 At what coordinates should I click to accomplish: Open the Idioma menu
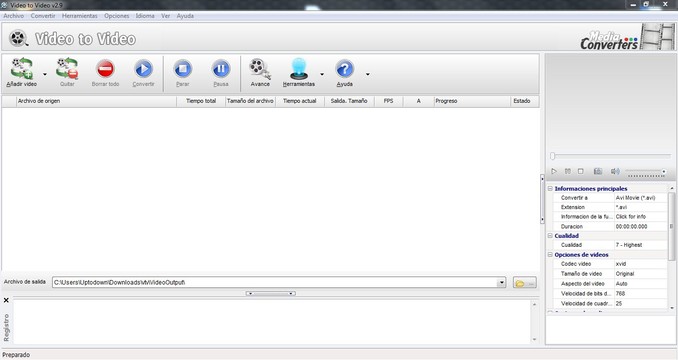[x=145, y=16]
